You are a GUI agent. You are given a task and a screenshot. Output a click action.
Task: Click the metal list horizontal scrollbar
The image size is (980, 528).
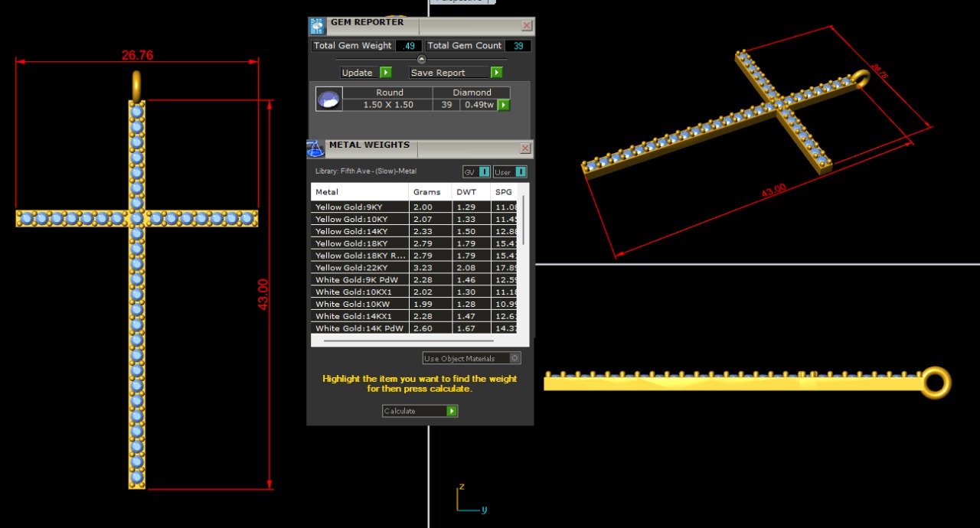(408, 341)
